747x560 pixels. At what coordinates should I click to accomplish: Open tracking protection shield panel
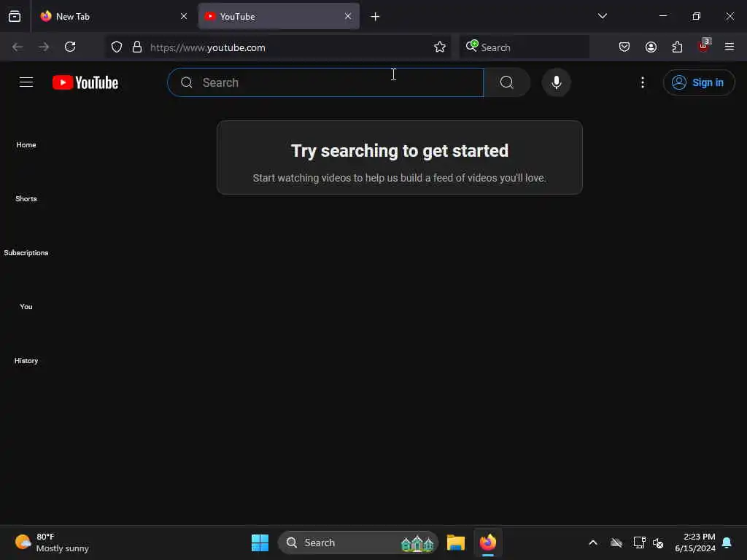pyautogui.click(x=117, y=47)
